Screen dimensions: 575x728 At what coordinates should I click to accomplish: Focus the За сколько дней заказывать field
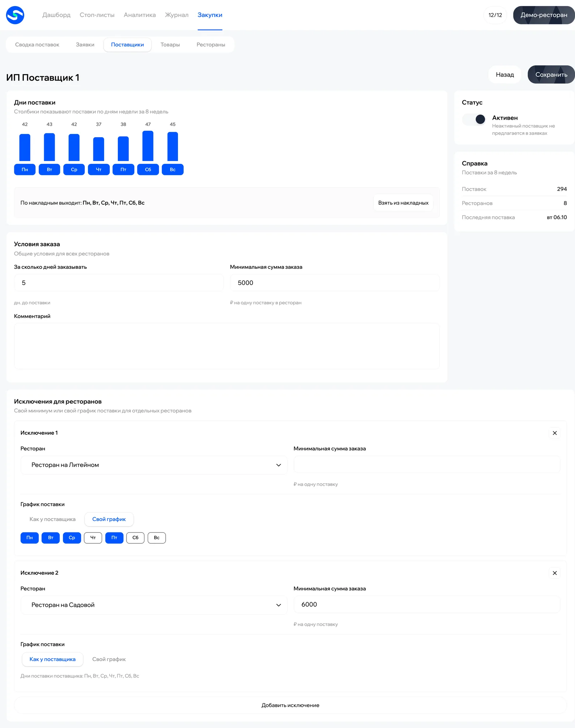point(119,283)
